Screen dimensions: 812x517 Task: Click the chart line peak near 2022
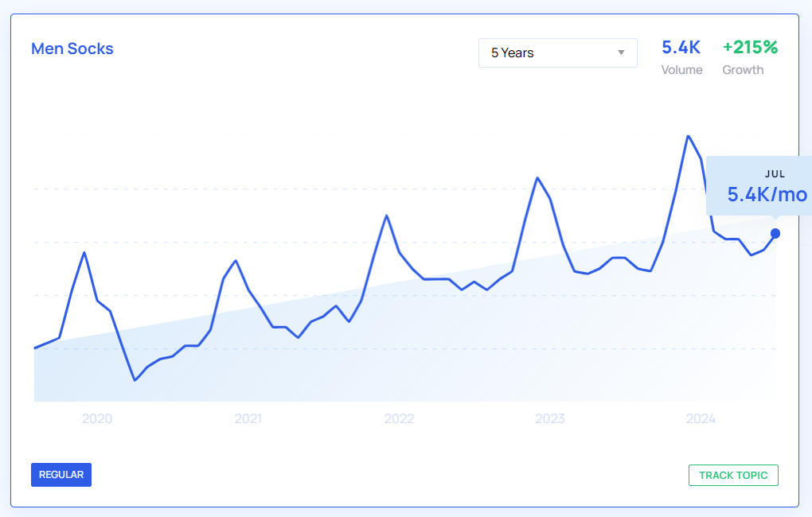[386, 216]
